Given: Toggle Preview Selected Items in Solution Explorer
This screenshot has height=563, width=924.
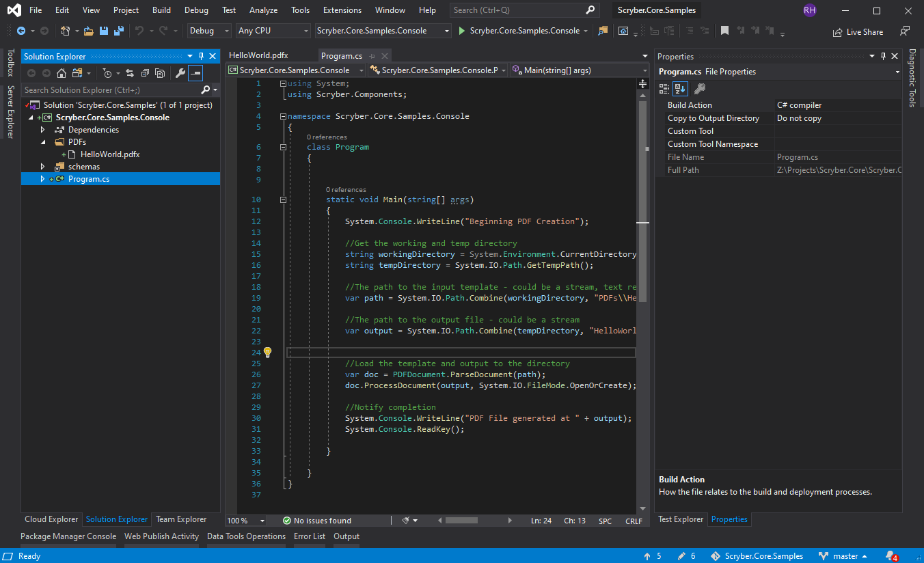Looking at the screenshot, I should click(x=195, y=73).
